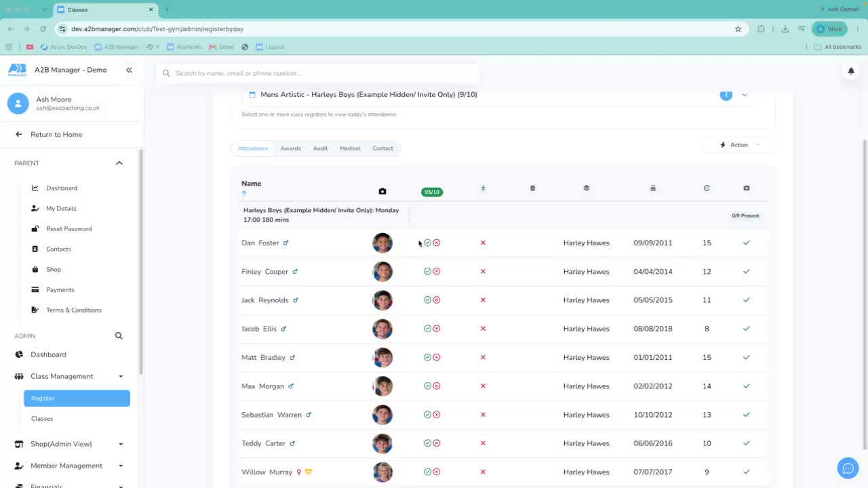The image size is (868, 488).
Task: Open the notifications bell
Action: tap(850, 70)
